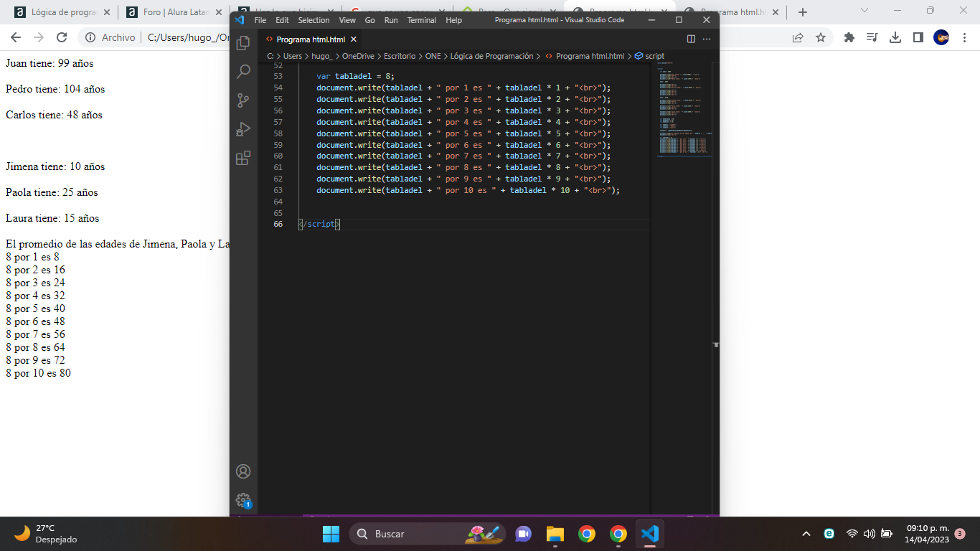This screenshot has width=980, height=551.
Task: Open VS Code from the taskbar
Action: point(650,534)
